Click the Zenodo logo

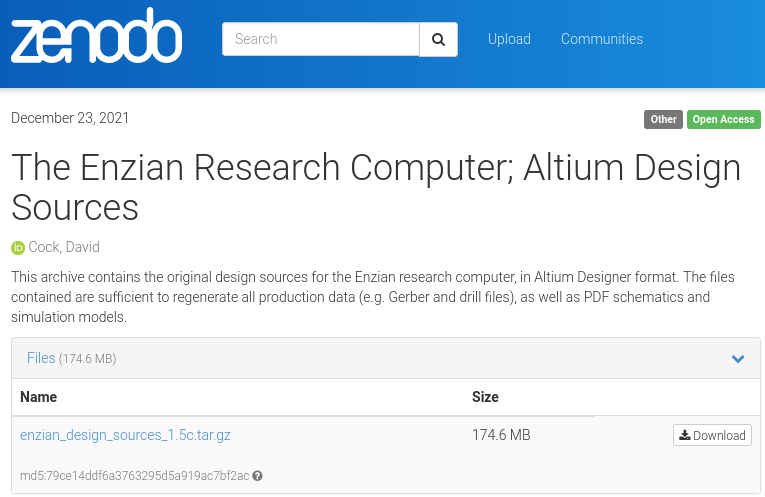(x=97, y=35)
